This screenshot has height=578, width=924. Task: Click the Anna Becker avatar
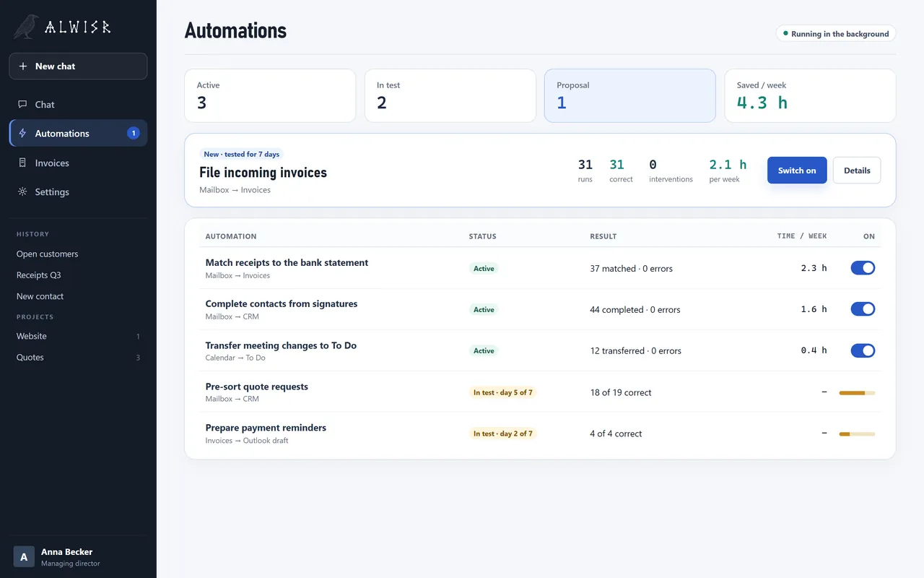[x=24, y=556]
